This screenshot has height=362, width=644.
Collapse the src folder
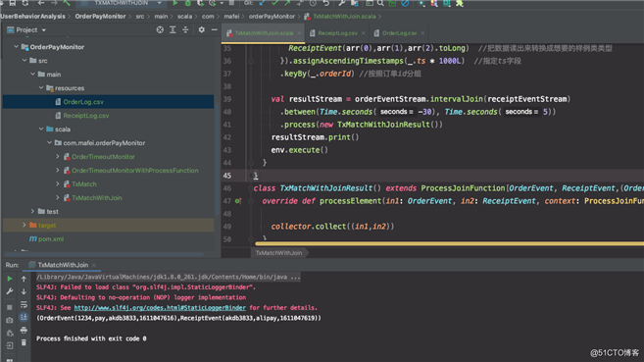click(25, 61)
